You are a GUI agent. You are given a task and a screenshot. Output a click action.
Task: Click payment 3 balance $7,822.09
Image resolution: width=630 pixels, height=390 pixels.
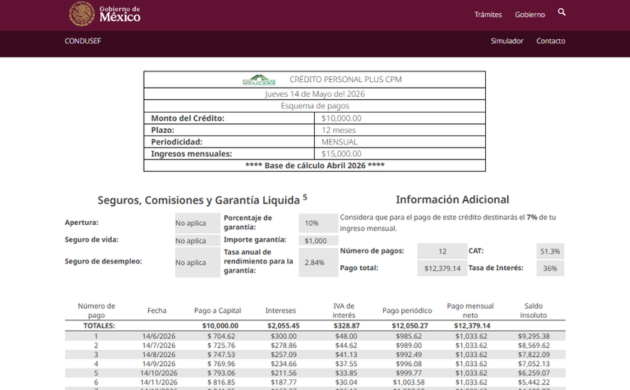[x=534, y=355]
